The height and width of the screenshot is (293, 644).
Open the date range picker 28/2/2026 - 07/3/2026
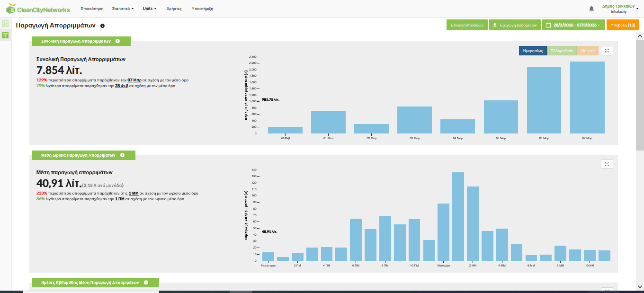tap(573, 25)
